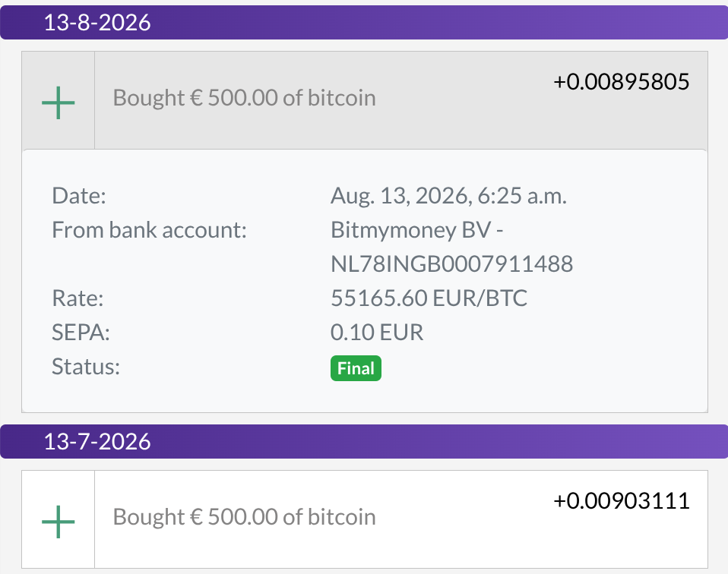The width and height of the screenshot is (728, 574).
Task: Click the first Bought € 500.00 of bitcoin text
Action: pos(244,99)
